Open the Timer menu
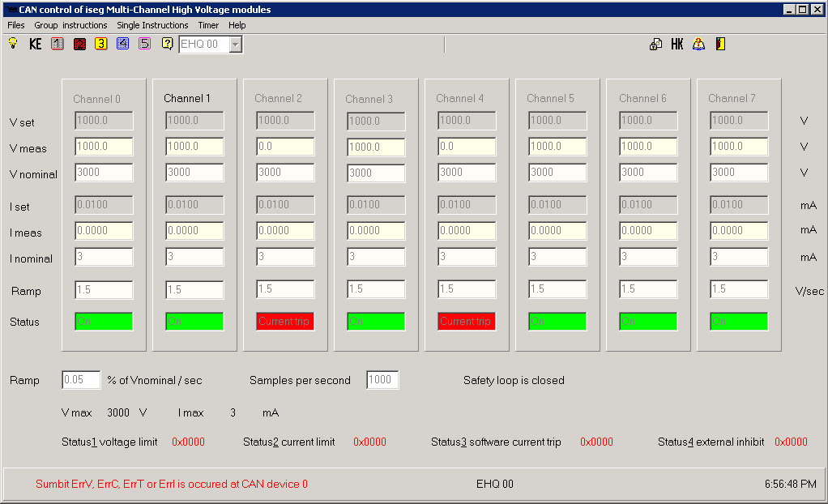 point(208,25)
